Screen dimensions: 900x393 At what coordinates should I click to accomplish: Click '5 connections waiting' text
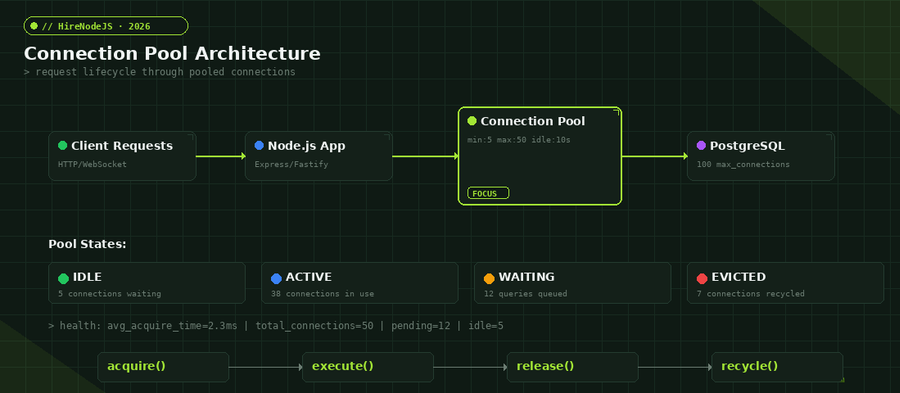109,294
